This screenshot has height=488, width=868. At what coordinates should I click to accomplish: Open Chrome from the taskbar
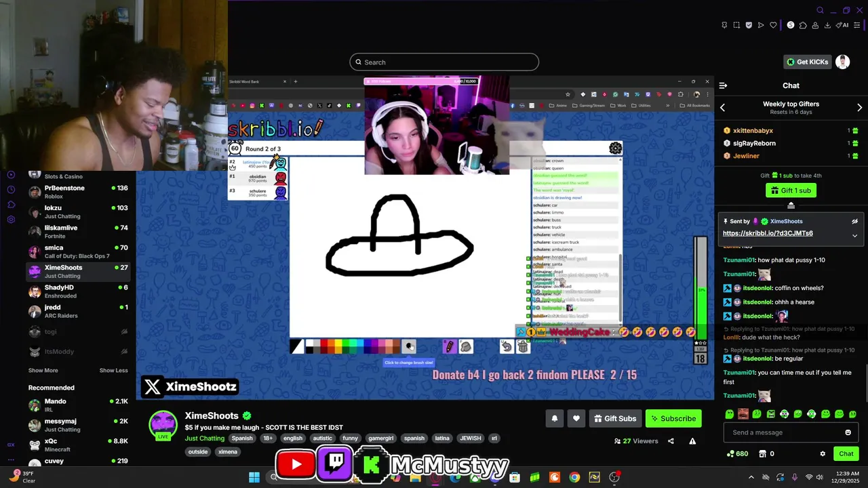[574, 477]
